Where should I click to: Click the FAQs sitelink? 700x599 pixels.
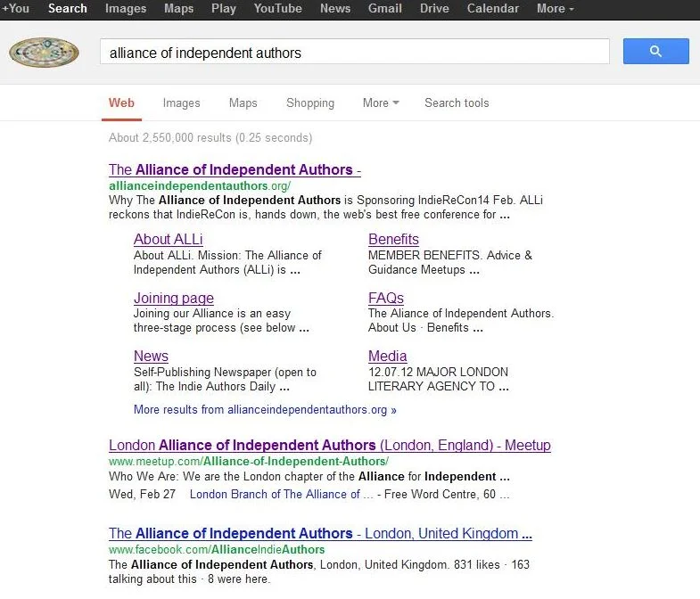(386, 299)
